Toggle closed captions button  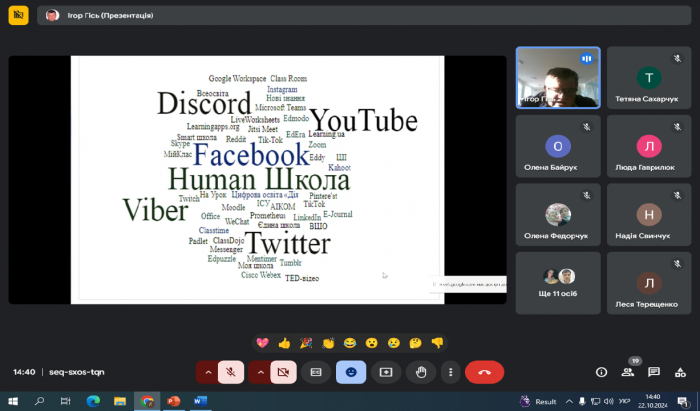point(316,372)
